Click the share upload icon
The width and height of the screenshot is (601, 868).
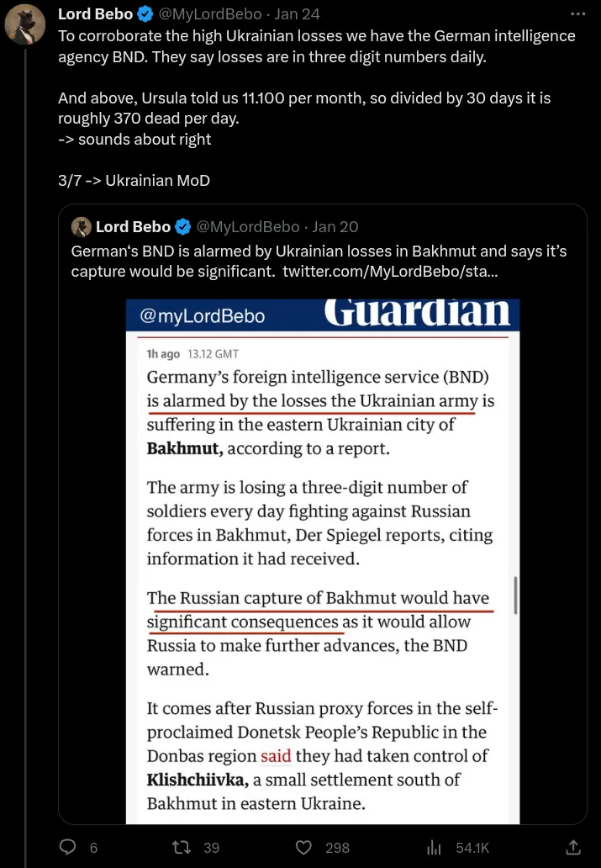(574, 847)
